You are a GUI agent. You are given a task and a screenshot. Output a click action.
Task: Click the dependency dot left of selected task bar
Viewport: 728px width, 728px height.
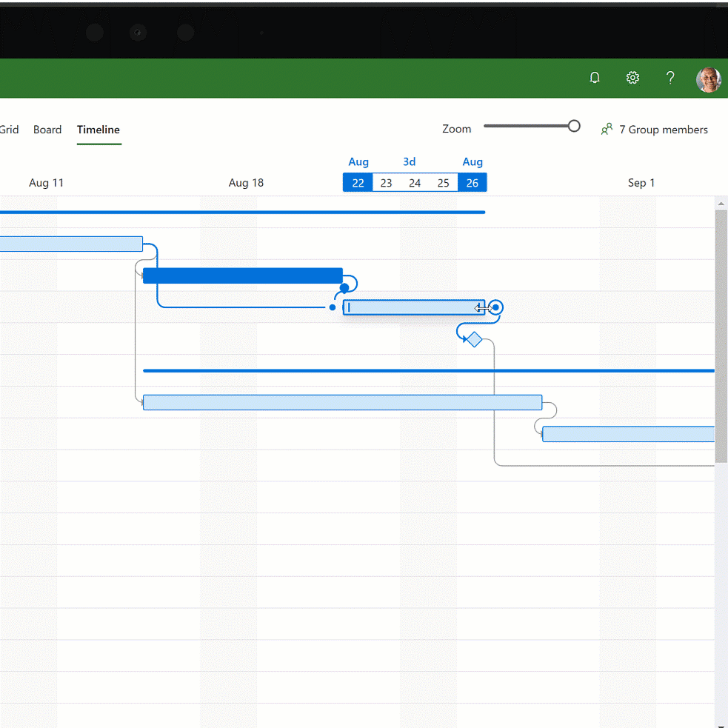click(x=333, y=307)
